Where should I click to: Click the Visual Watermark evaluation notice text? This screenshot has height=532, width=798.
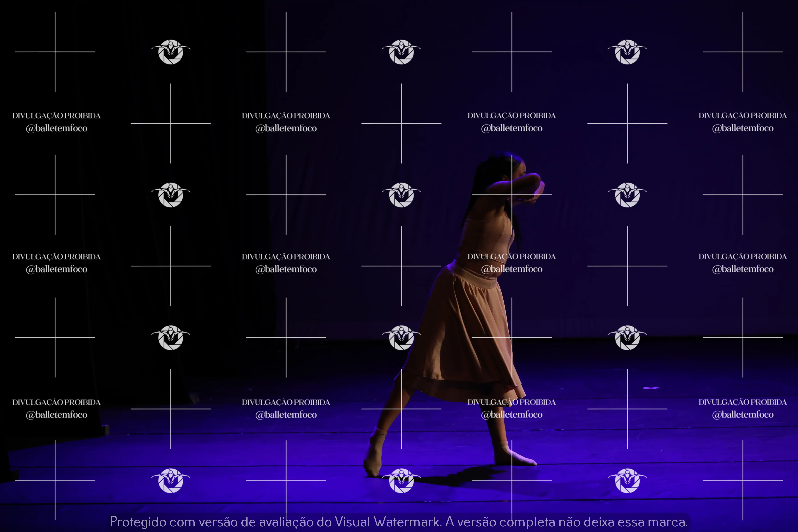point(399,521)
